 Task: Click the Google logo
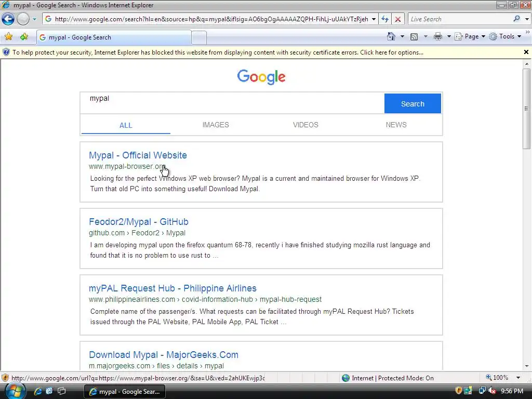pos(261,77)
